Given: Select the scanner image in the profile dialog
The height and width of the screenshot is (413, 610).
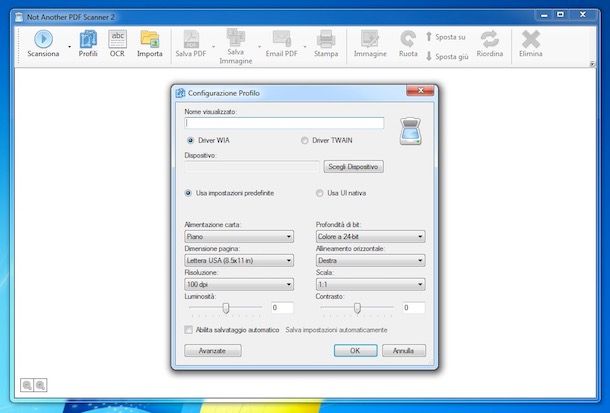Looking at the screenshot, I should (411, 131).
